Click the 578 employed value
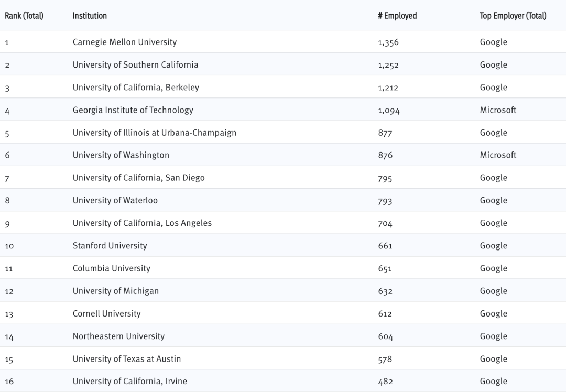The width and height of the screenshot is (566, 392). pos(385,360)
